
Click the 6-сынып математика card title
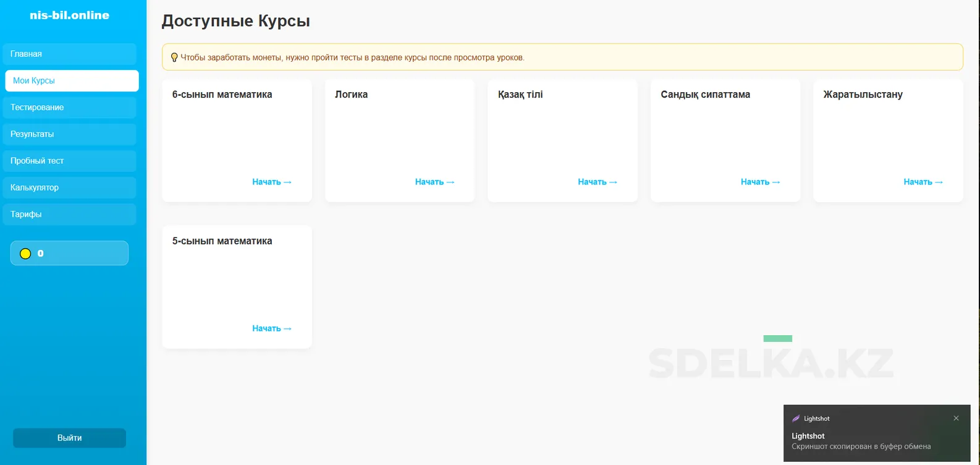click(x=222, y=95)
